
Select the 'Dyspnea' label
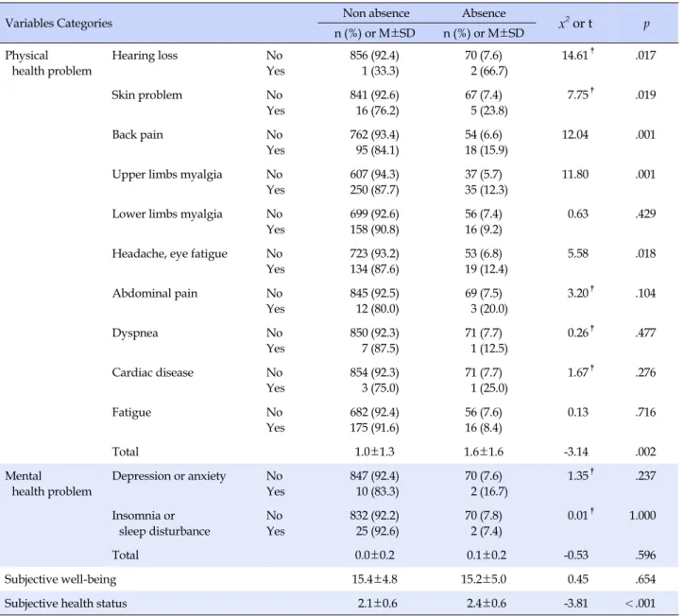135,333
